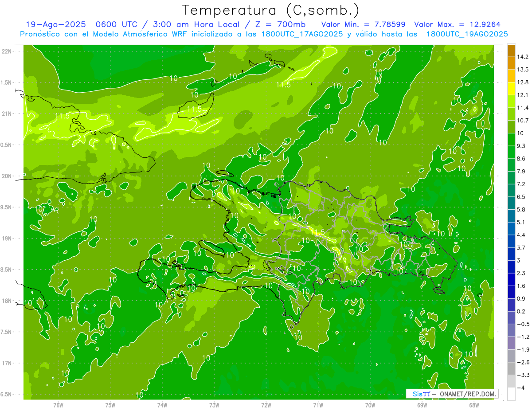Viewport: 532px width, 411px height.
Task: Click the -1.9 color scale value
Action: click(x=523, y=349)
